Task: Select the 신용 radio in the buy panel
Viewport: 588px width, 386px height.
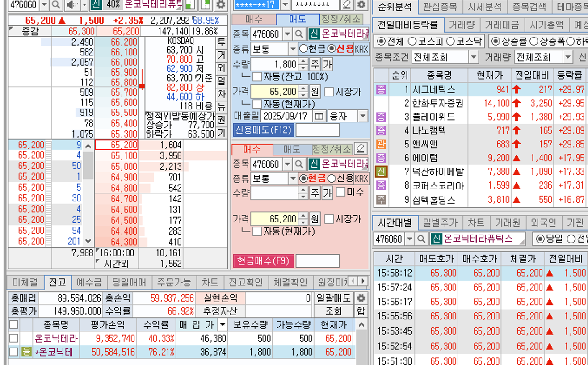Action: (x=331, y=179)
